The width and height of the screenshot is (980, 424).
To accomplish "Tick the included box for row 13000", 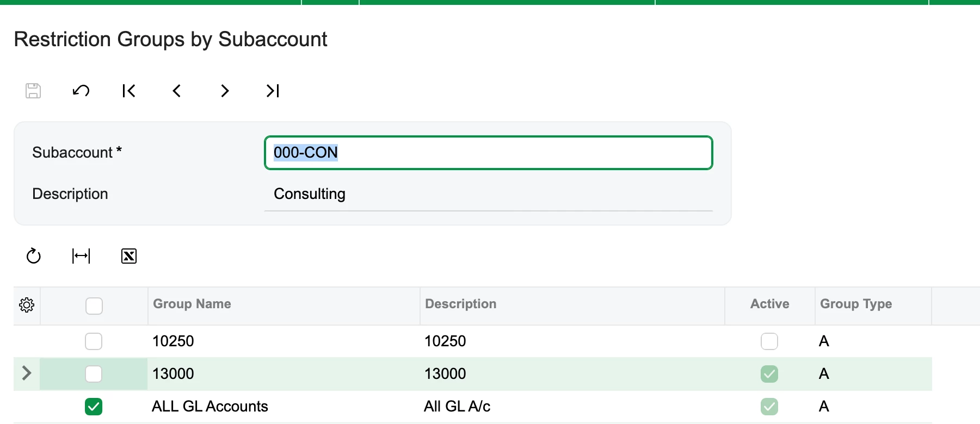I will click(94, 374).
